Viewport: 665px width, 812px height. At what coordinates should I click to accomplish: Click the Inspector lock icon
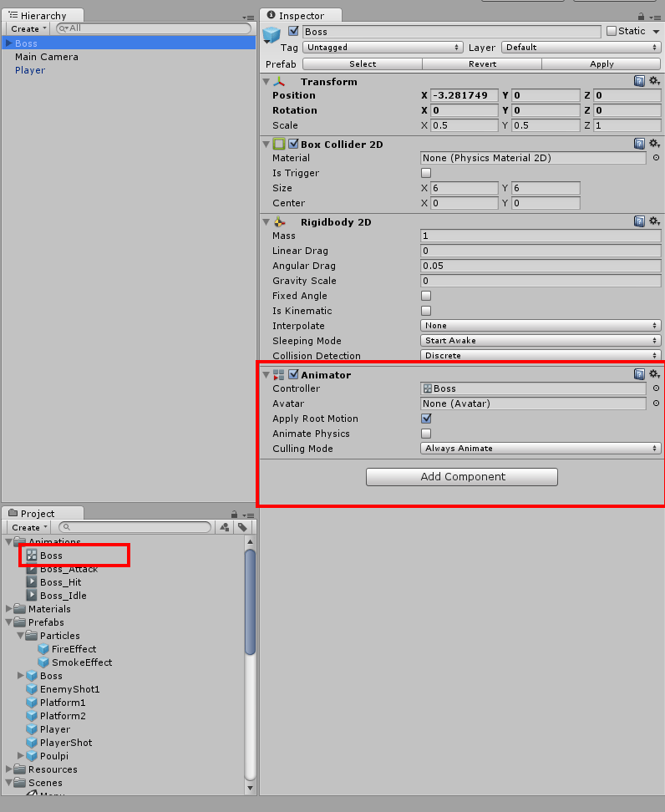click(x=641, y=17)
